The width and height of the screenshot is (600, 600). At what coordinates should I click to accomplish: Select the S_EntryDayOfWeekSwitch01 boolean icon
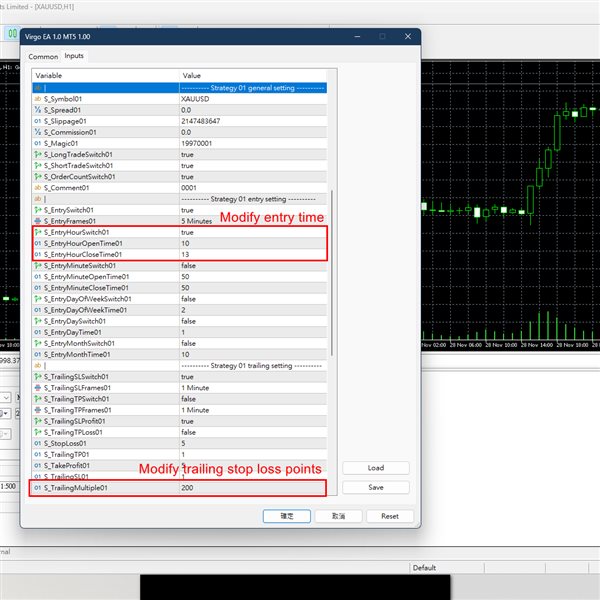38,298
